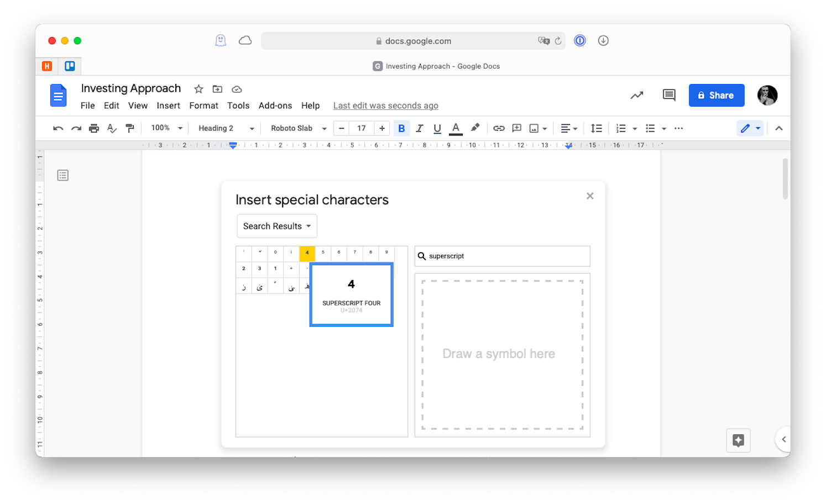Viewport: 826px width, 504px height.
Task: Open the Google Docs home screen icon
Action: (x=58, y=95)
